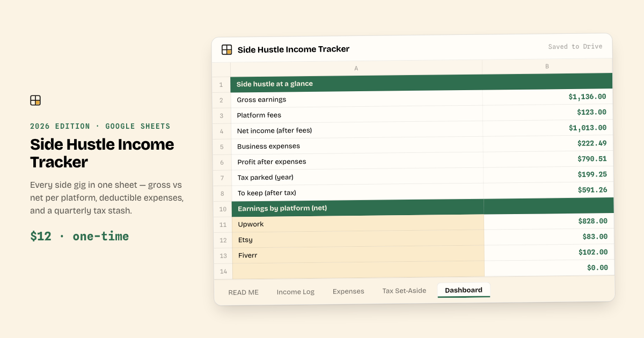The image size is (644, 338).
Task: Select row header 5
Action: pos(222,147)
